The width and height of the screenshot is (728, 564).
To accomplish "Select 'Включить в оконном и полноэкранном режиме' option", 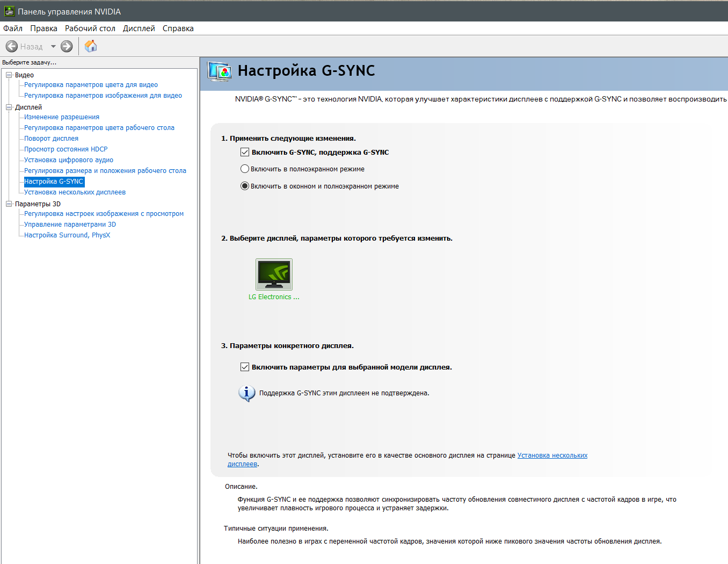I will click(x=245, y=186).
